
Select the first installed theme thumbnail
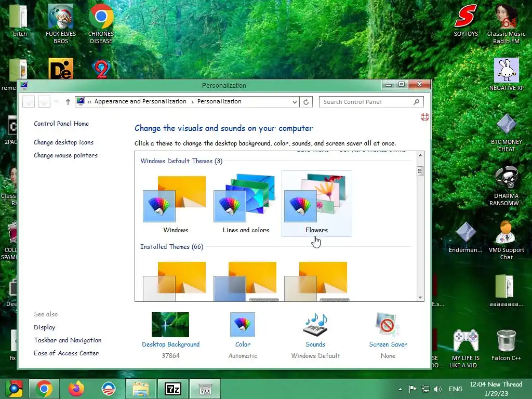click(x=175, y=281)
